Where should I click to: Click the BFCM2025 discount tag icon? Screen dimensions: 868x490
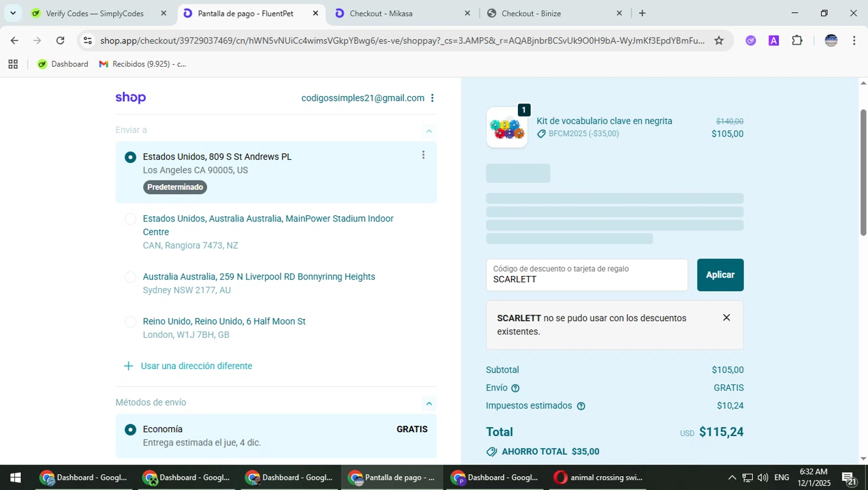pos(541,134)
